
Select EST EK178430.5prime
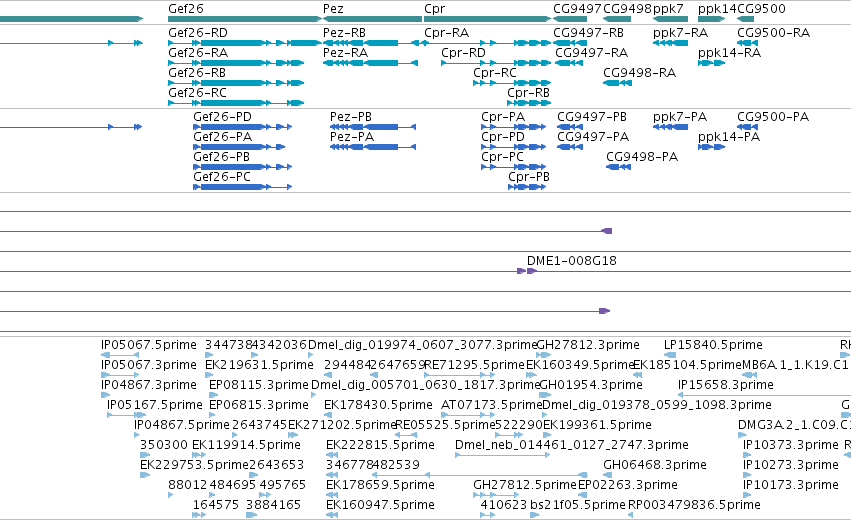[329, 415]
